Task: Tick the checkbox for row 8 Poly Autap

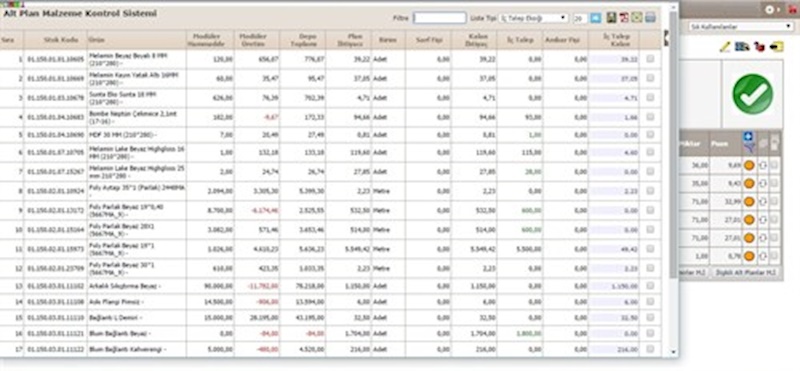Action: 650,191
